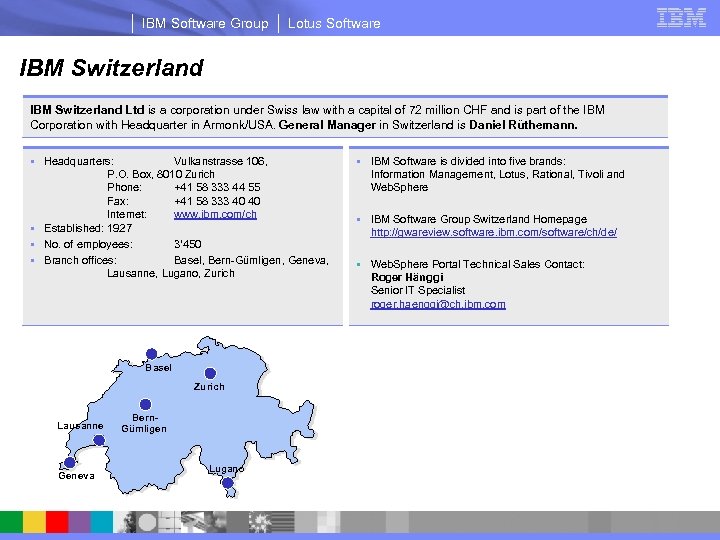
Task: Click the 'Branch offices:' label
Action: click(80, 260)
